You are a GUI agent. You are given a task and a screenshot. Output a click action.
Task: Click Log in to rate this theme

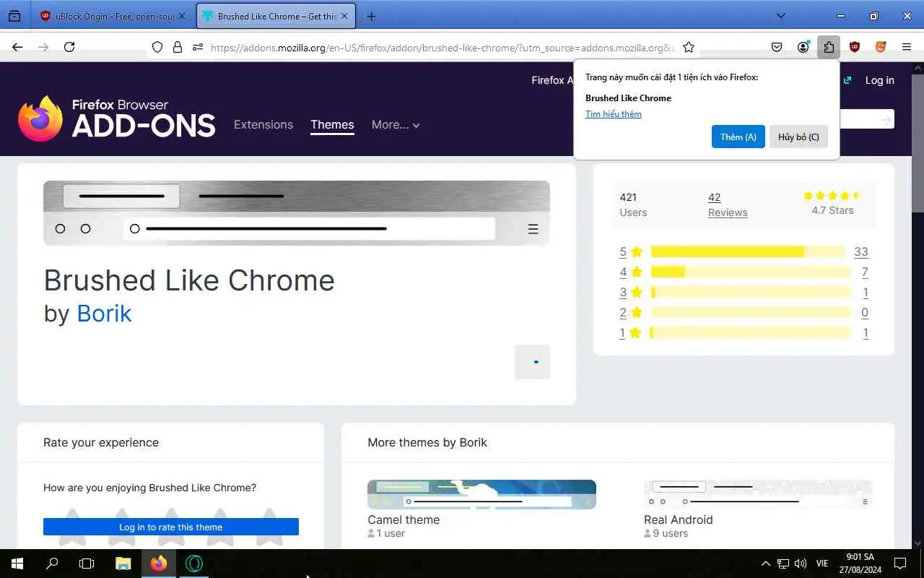click(171, 527)
